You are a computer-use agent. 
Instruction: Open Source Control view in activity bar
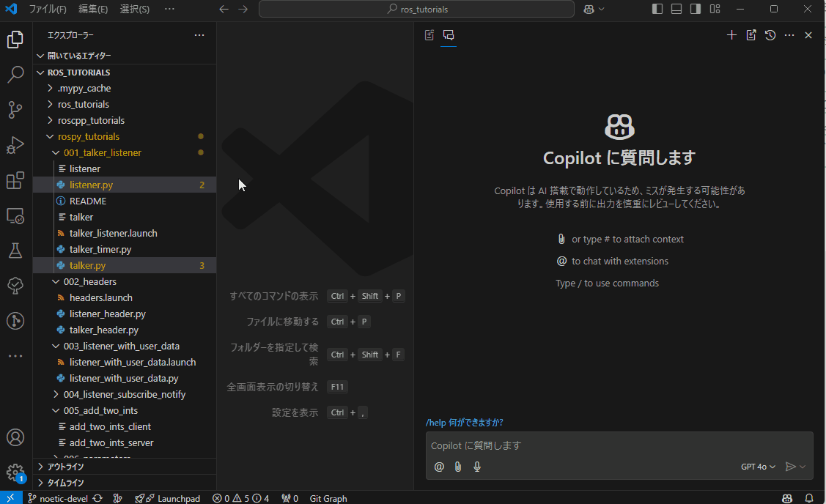15,110
